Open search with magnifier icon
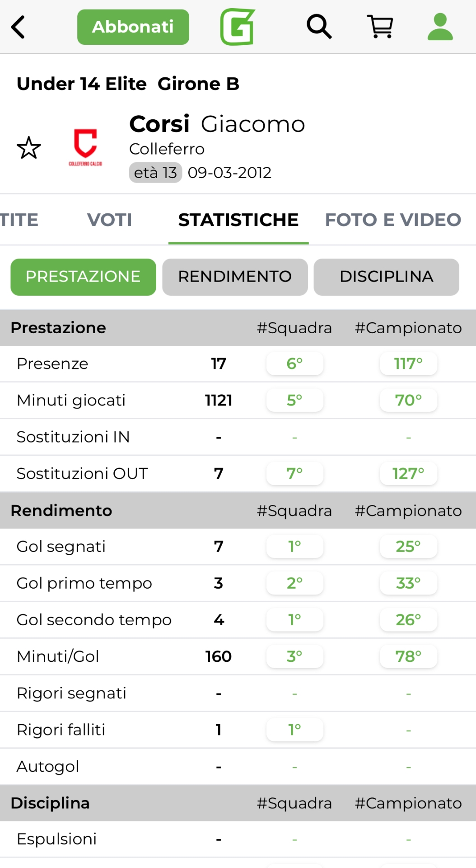476x868 pixels. coord(319,27)
